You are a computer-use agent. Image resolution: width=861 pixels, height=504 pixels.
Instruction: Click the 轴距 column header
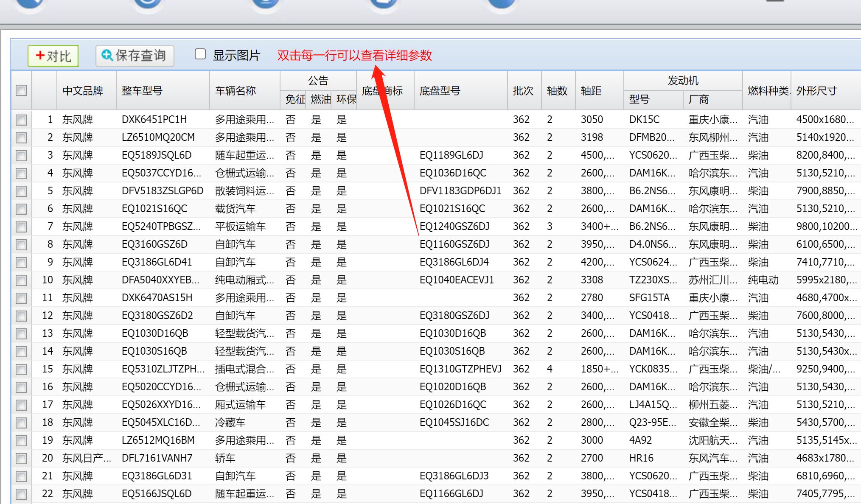click(x=600, y=90)
